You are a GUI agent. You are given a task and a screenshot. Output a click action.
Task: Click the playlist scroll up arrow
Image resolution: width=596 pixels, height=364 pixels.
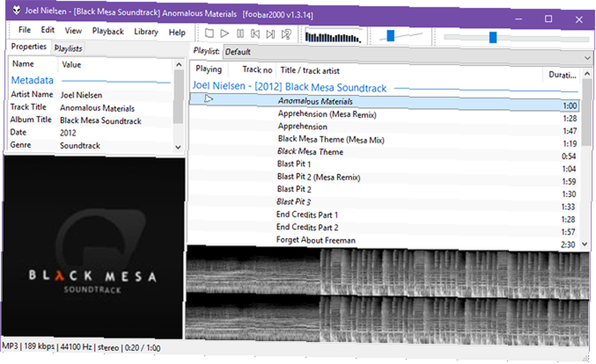click(587, 73)
